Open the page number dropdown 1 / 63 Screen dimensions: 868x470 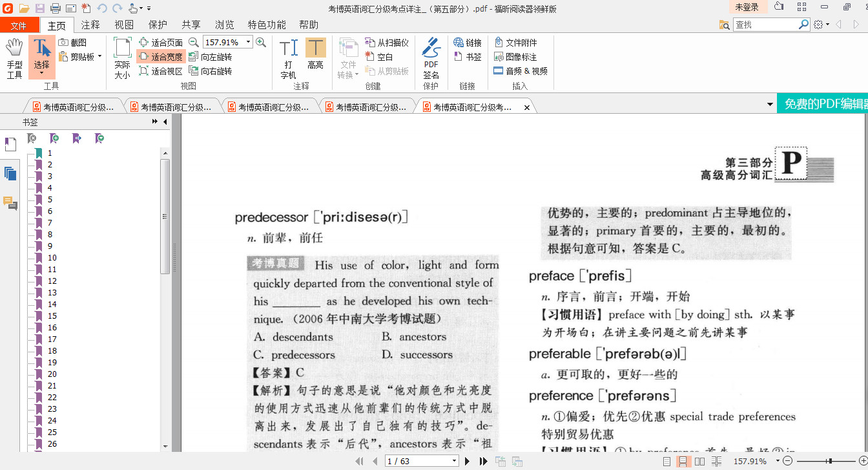click(454, 461)
